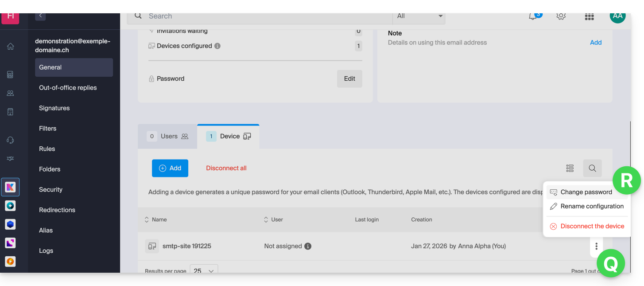The height and width of the screenshot is (286, 644).
Task: Open Out-of-office replies in the sidebar
Action: pyautogui.click(x=68, y=88)
